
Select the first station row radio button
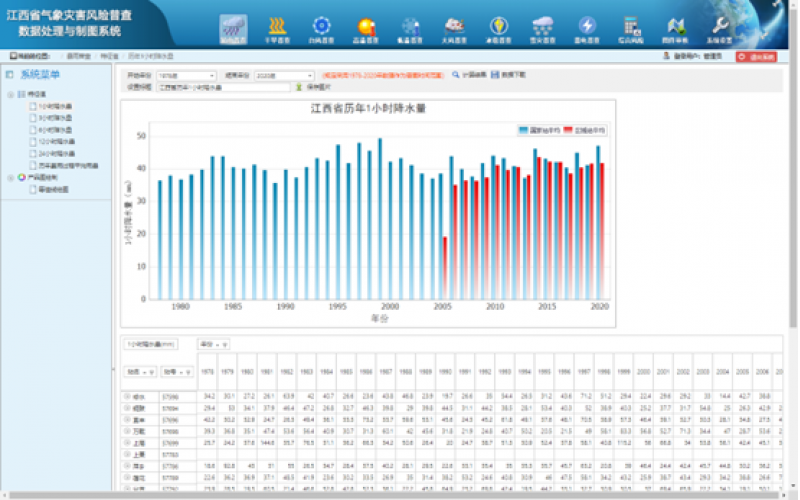[126, 397]
